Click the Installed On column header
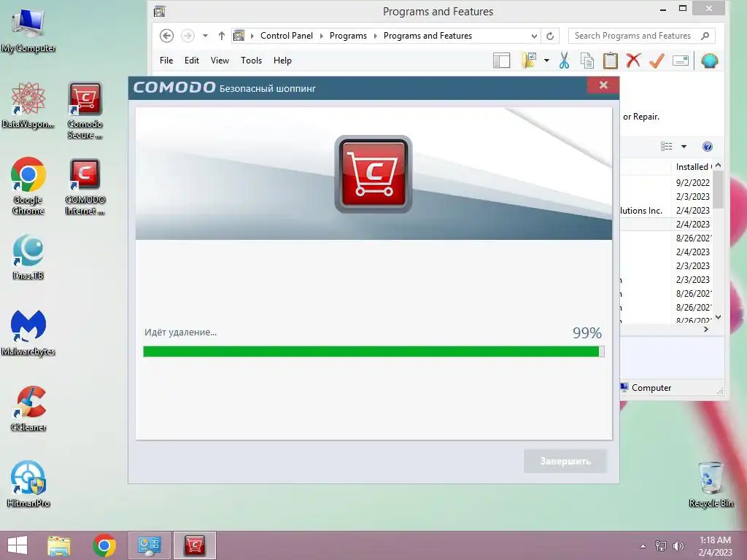Image resolution: width=747 pixels, height=560 pixels. point(694,167)
